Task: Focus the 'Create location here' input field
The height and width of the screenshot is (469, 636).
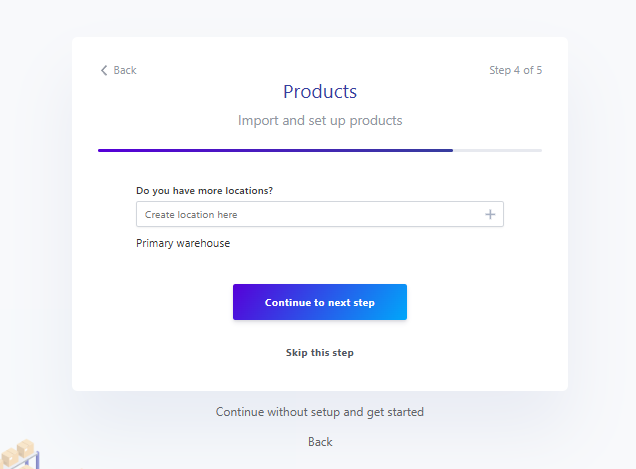Action: [x=310, y=214]
